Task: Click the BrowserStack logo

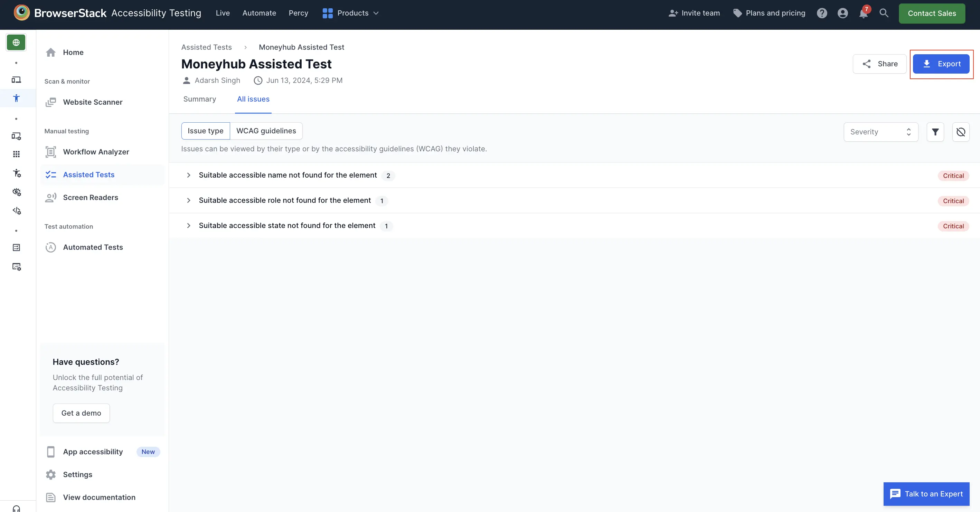Action: (22, 13)
